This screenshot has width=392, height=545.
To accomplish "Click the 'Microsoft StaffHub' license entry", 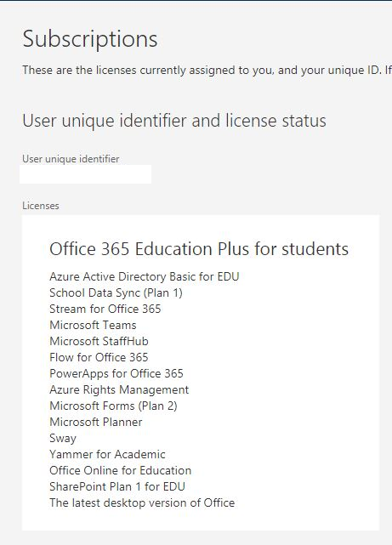I will pyautogui.click(x=99, y=341).
